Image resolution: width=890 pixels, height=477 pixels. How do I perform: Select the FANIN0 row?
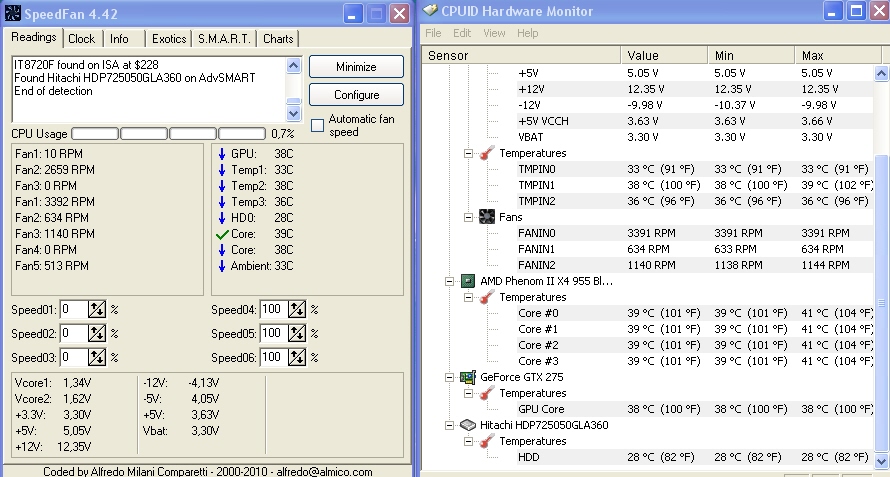[x=695, y=233]
